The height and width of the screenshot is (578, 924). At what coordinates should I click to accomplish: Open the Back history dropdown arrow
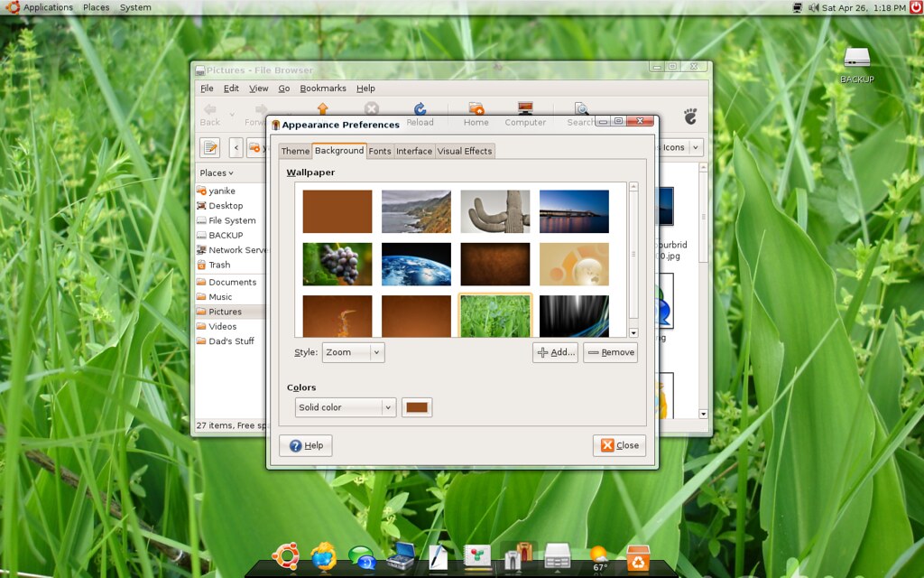232,115
